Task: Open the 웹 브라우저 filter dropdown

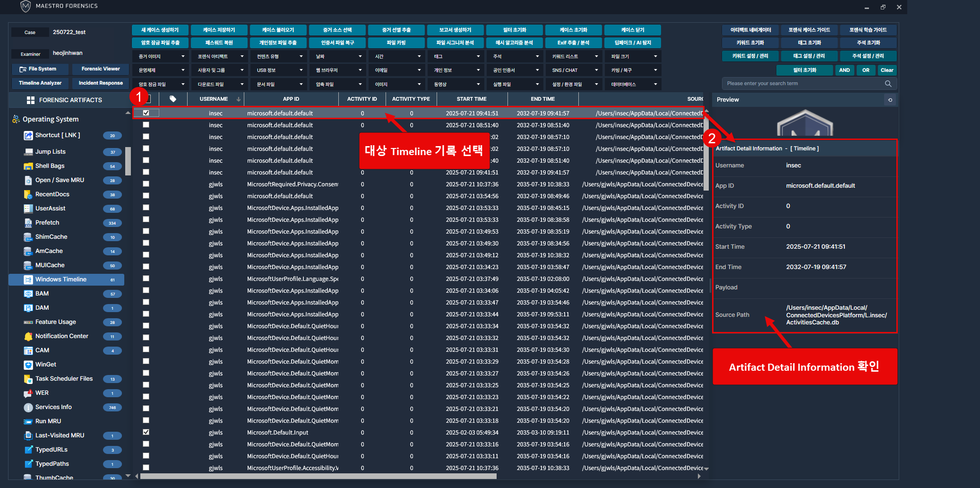Action: coord(338,70)
